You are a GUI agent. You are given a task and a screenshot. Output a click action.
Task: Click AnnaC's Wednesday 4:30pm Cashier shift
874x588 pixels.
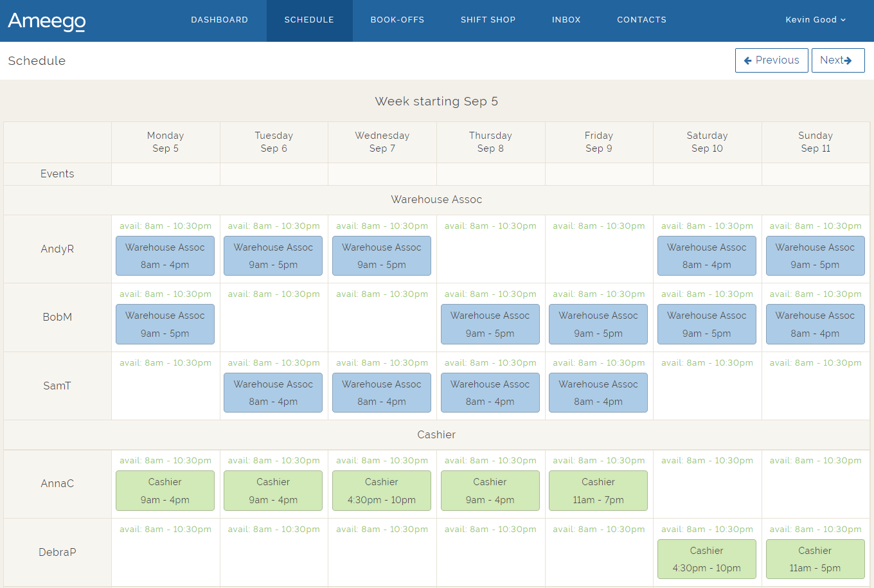tap(382, 490)
